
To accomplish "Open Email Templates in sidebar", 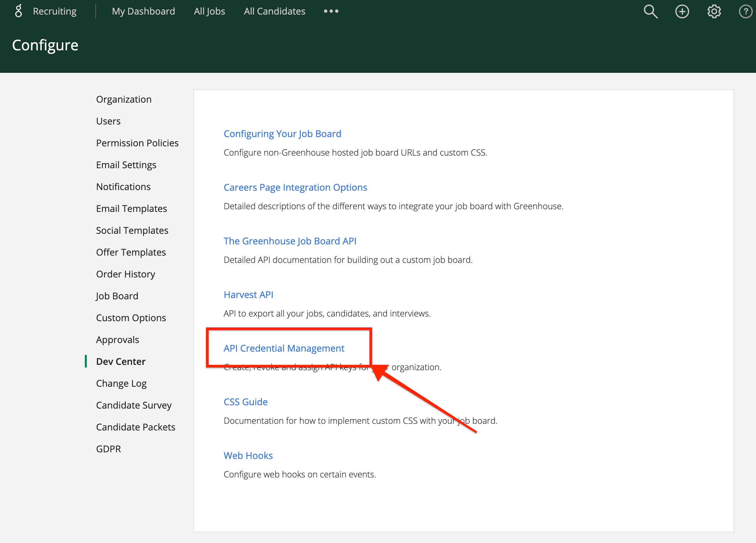I will pos(131,209).
